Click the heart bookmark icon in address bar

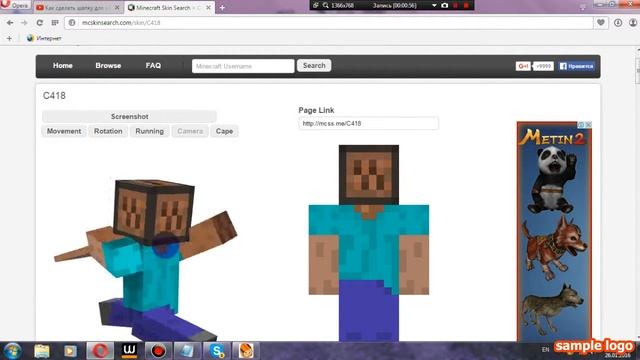[x=600, y=23]
